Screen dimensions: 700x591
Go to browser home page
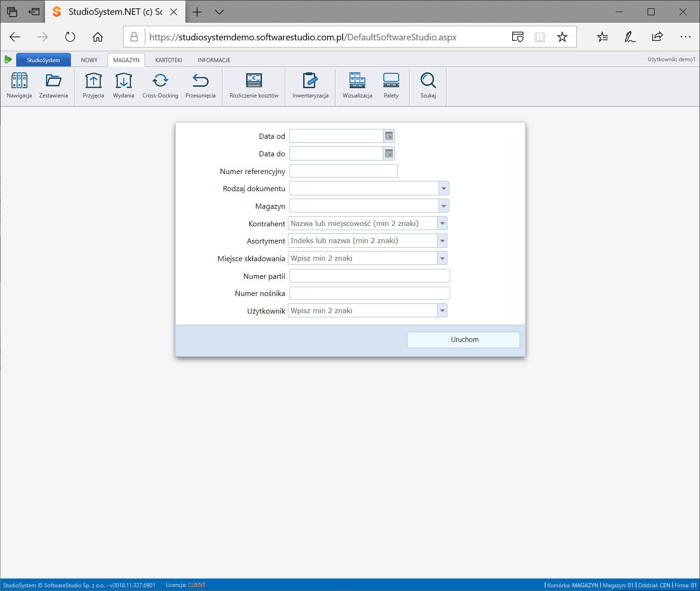(x=97, y=37)
